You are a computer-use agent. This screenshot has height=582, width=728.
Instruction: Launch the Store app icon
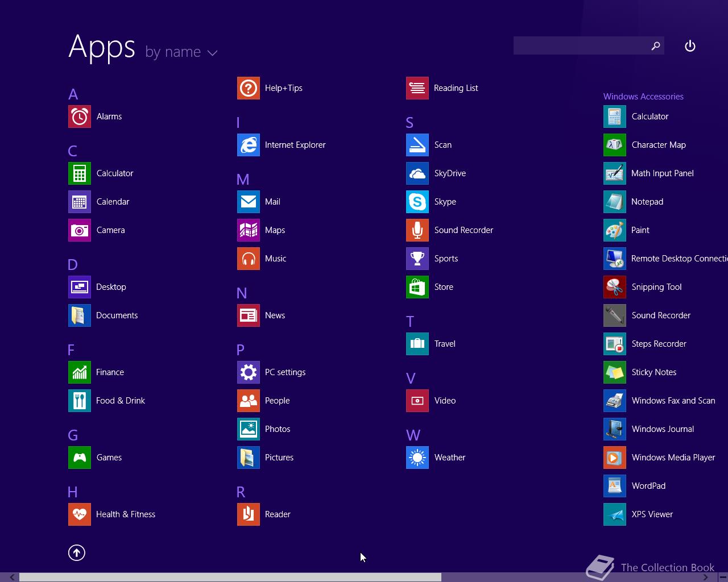[x=417, y=287]
